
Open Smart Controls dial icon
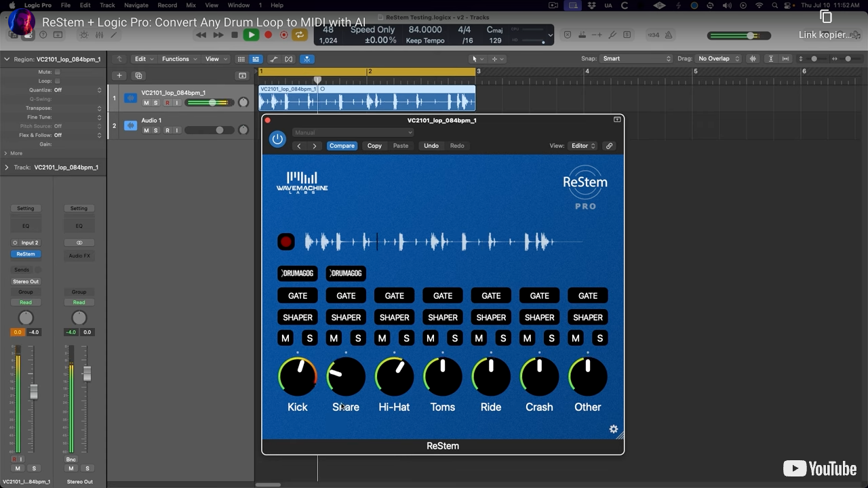click(84, 35)
